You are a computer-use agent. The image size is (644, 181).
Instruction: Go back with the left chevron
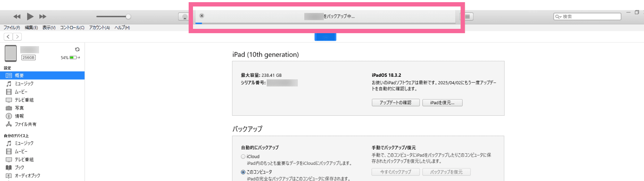pos(8,37)
